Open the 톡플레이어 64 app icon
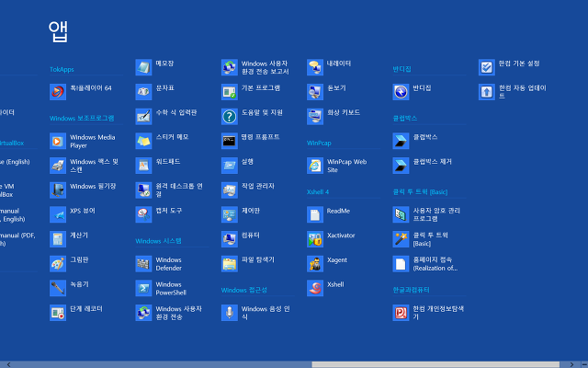This screenshot has height=368, width=588. (x=58, y=92)
